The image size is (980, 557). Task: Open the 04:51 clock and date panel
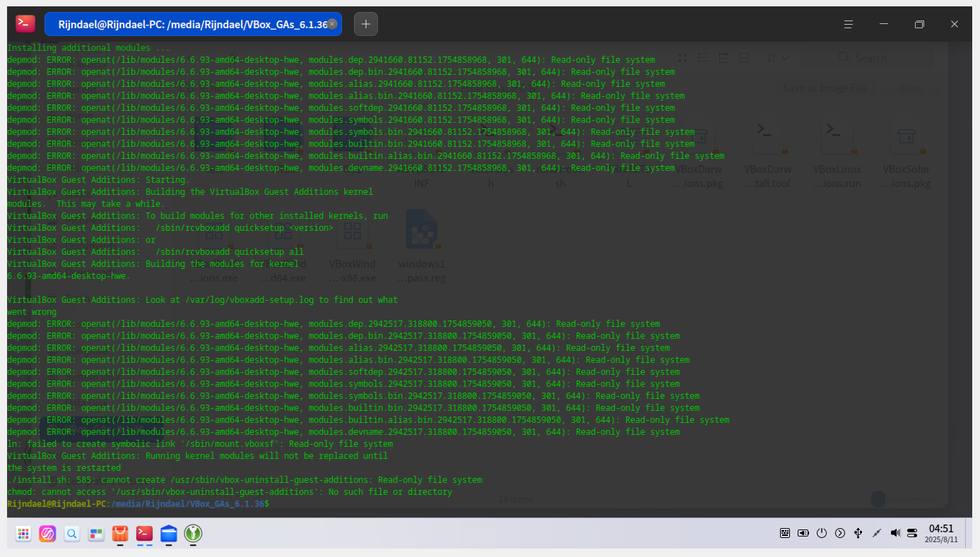(941, 533)
